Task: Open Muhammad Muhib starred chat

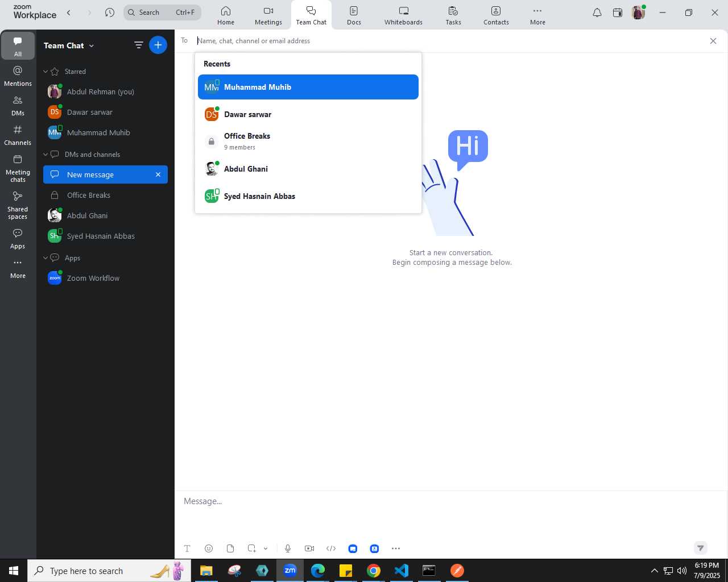Action: click(105, 132)
